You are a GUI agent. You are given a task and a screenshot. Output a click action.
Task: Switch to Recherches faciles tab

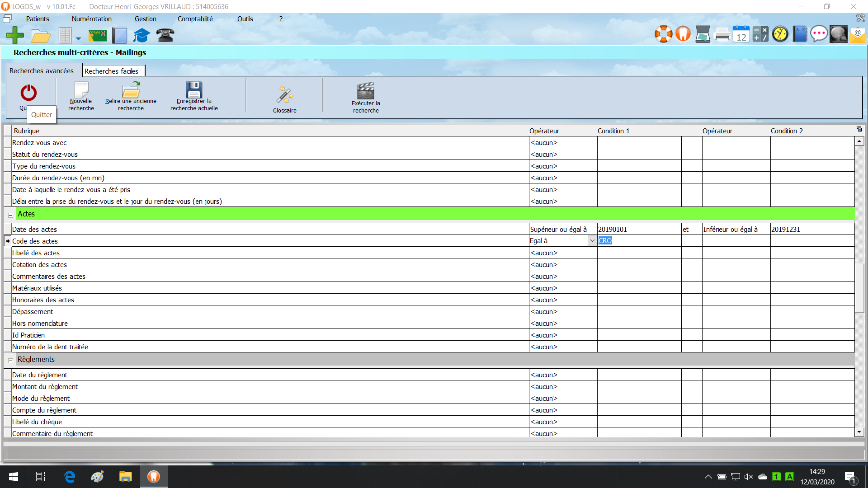pos(112,71)
